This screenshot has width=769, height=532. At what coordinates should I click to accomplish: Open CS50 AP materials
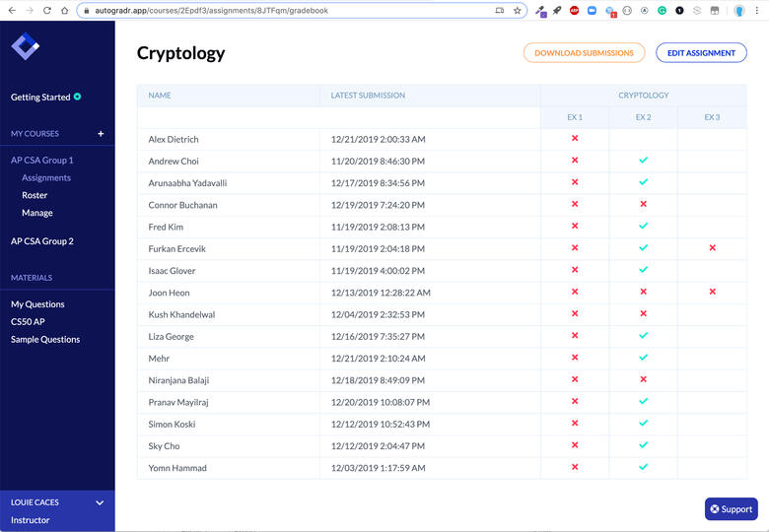point(28,322)
